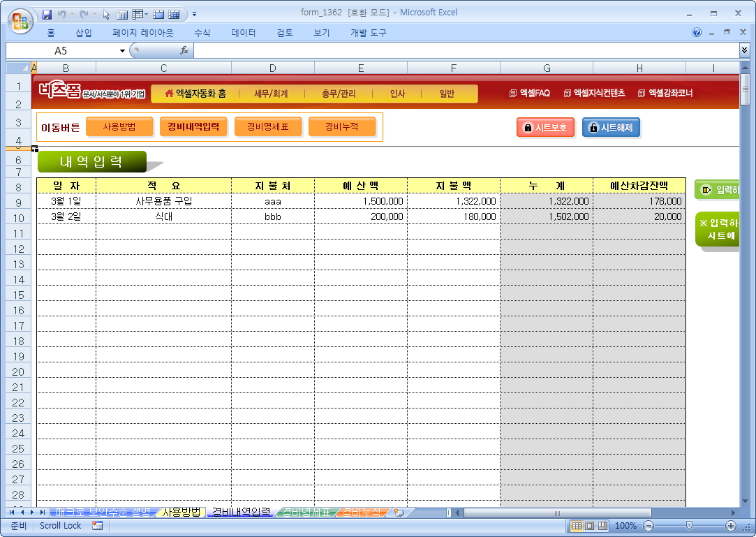Click the fx insert function icon

pyautogui.click(x=184, y=50)
